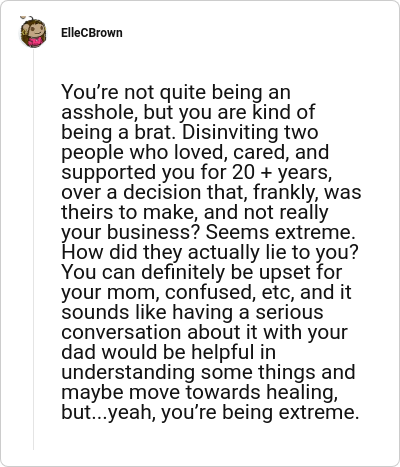
Task: Click the line "conversation about it with your"
Action: point(204,332)
